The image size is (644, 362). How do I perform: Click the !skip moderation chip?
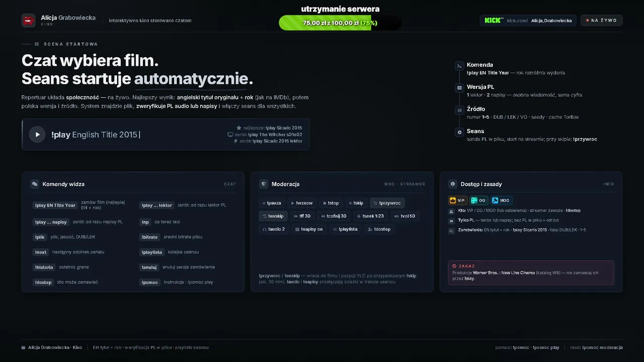pyautogui.click(x=356, y=203)
